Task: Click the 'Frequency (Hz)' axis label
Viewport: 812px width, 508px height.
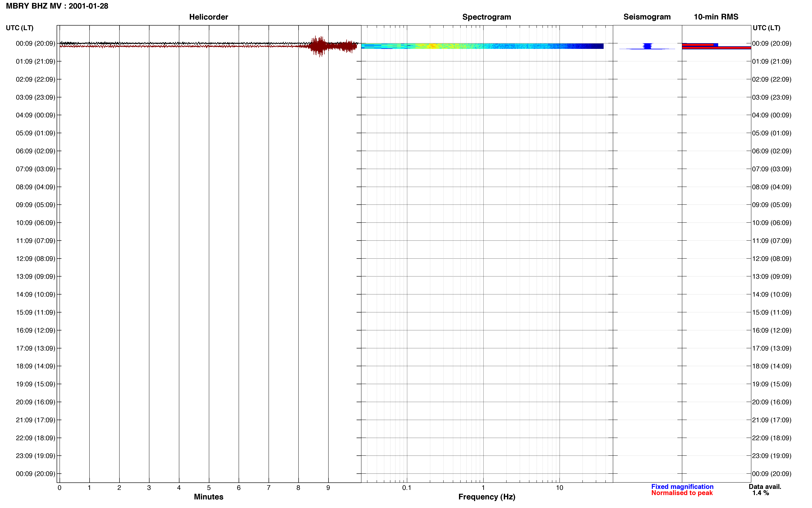Action: point(487,497)
